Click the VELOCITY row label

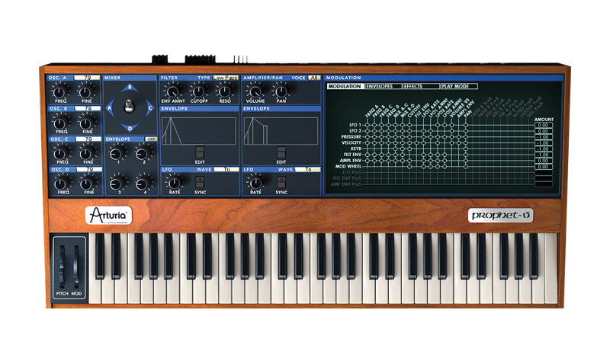[x=352, y=142]
